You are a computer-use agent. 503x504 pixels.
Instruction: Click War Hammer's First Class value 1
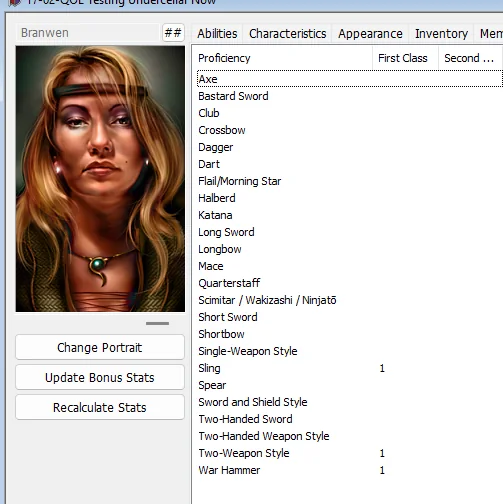pyautogui.click(x=382, y=470)
